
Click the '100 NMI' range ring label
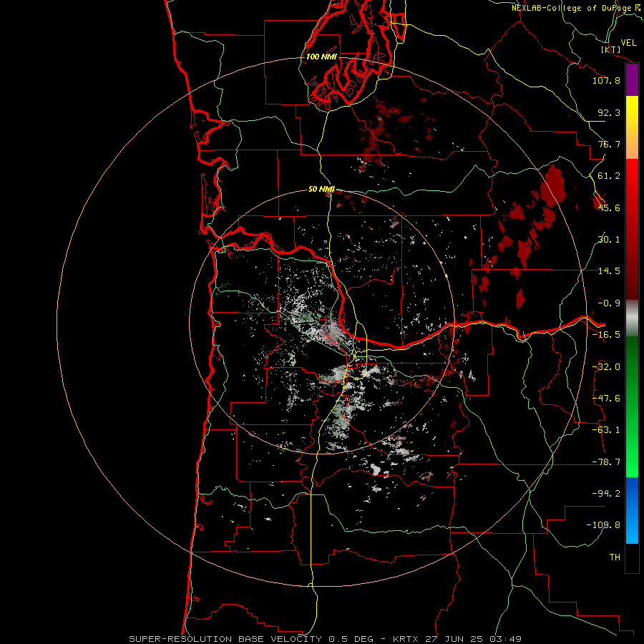coord(321,57)
